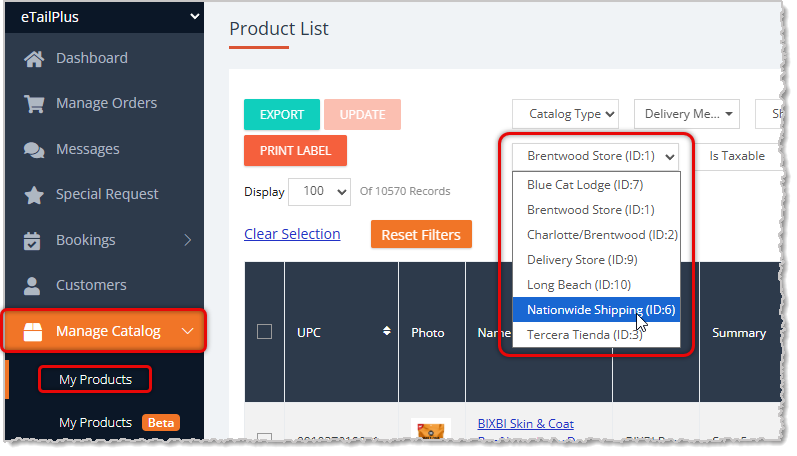Click the Manage Catalog box icon
This screenshot has height=456, width=797.
click(33, 331)
